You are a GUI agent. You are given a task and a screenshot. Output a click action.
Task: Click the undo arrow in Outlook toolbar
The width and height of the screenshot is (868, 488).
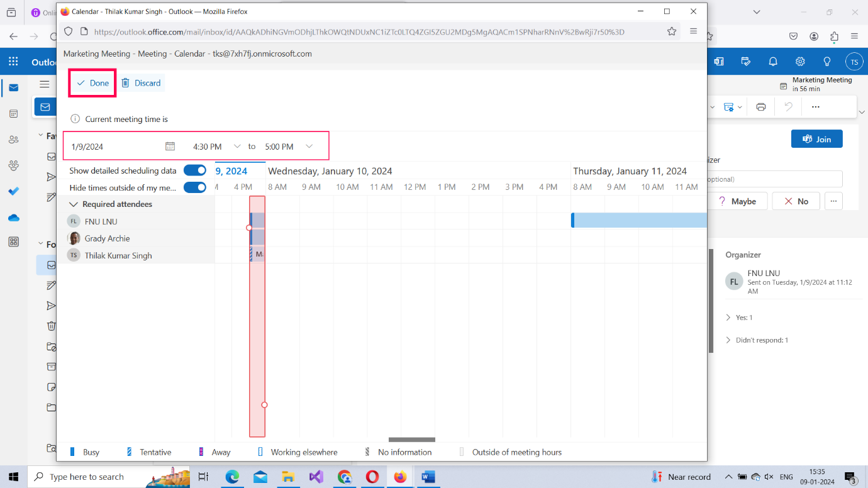[x=788, y=107]
